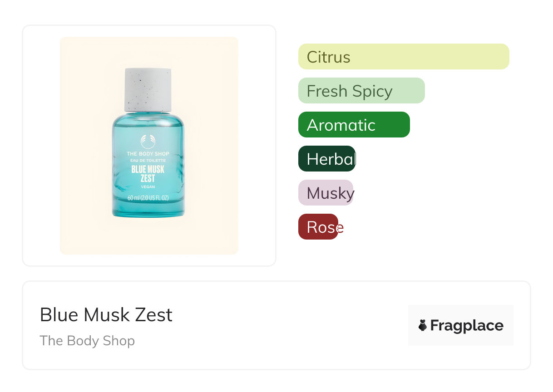Select the dark green Herbal accord
Viewport: 553px width, 392px height.
tap(326, 159)
